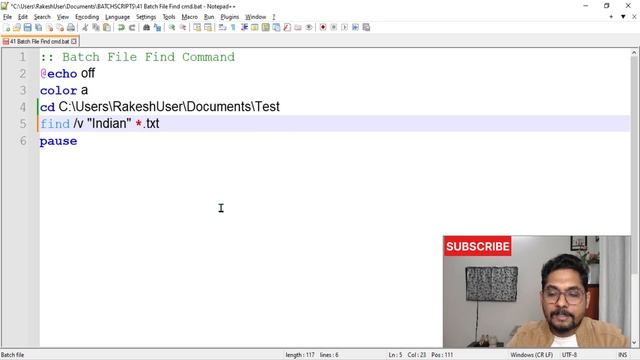Toggle file monitoring eye icon

pos(309,27)
